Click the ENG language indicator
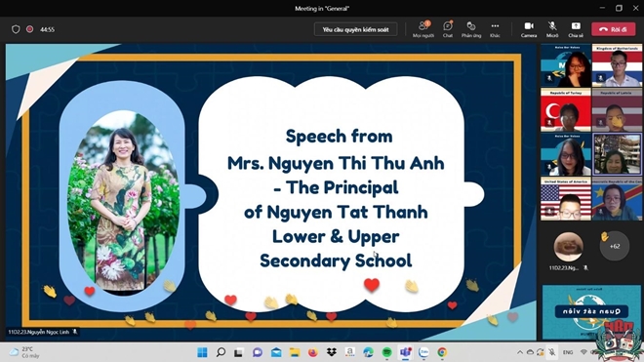This screenshot has width=644, height=362. pyautogui.click(x=568, y=352)
